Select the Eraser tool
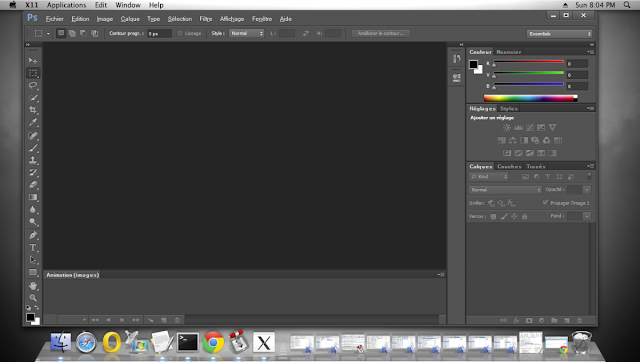The image size is (640, 362). click(x=33, y=185)
